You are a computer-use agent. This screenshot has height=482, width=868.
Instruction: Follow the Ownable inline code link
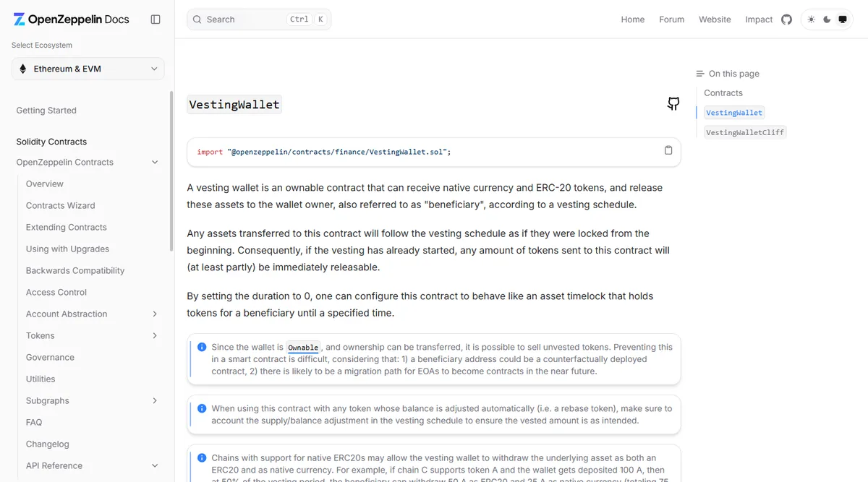tap(303, 348)
